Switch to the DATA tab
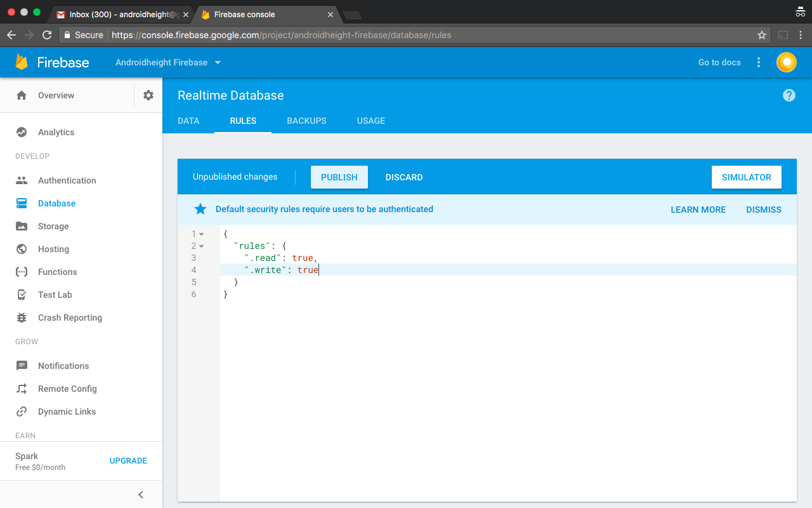 click(188, 121)
